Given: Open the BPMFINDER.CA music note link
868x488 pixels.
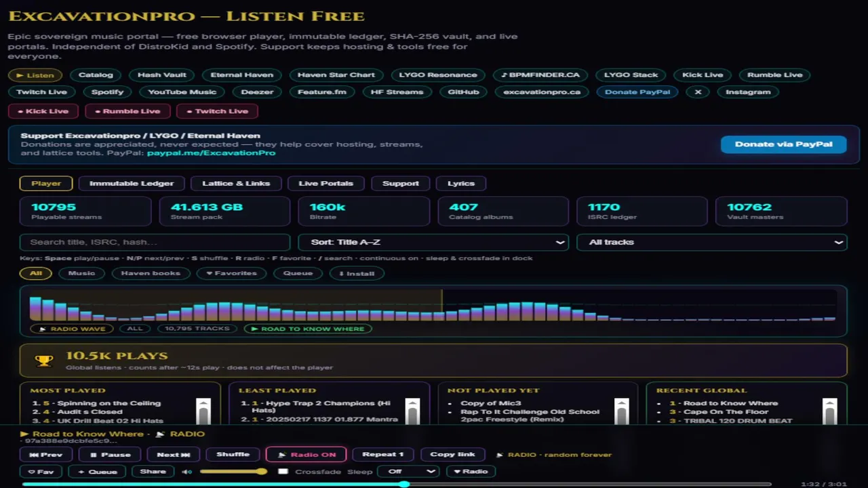Looking at the screenshot, I should click(x=540, y=75).
